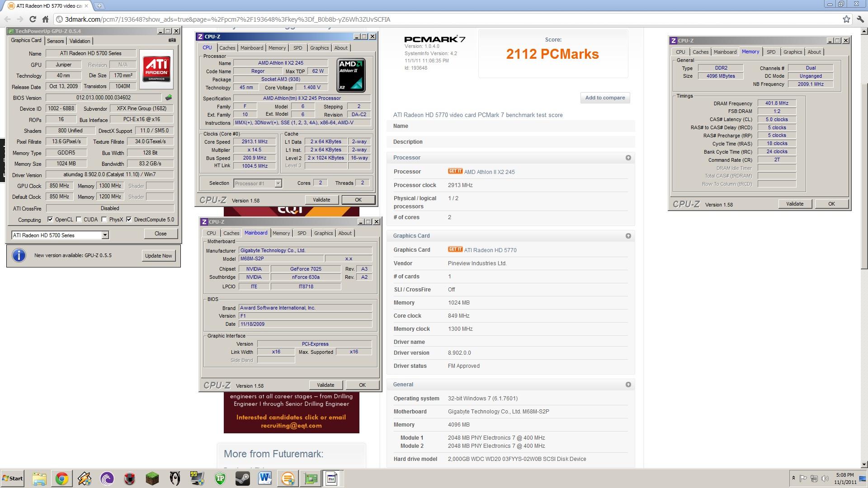Open Caches tab in top CPU-Z window
Image resolution: width=868 pixels, height=488 pixels.
227,48
